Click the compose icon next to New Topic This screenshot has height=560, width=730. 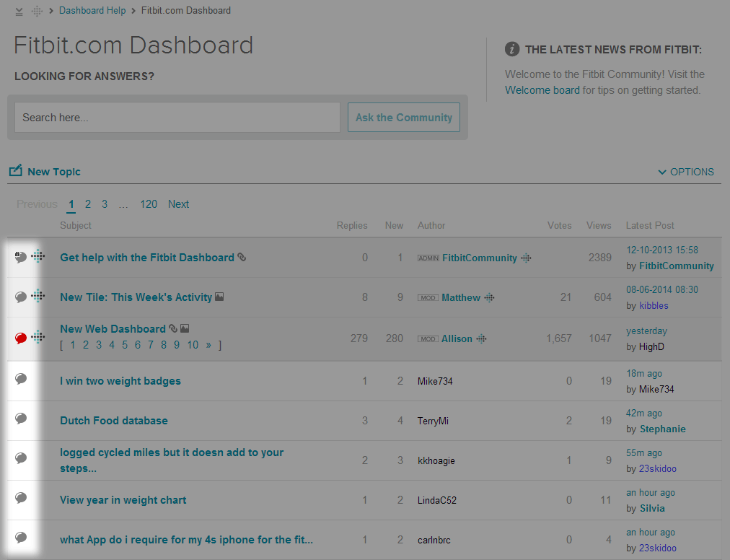15,170
